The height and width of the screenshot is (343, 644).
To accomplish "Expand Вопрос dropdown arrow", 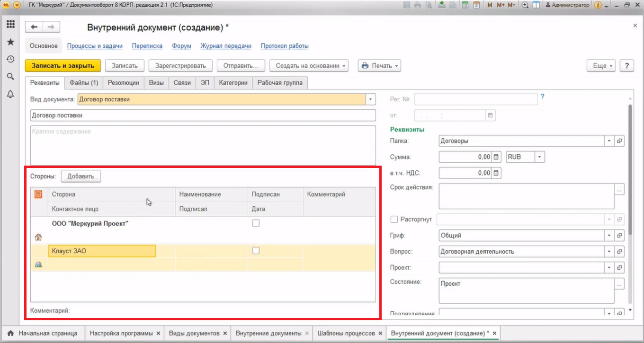I will pyautogui.click(x=609, y=251).
